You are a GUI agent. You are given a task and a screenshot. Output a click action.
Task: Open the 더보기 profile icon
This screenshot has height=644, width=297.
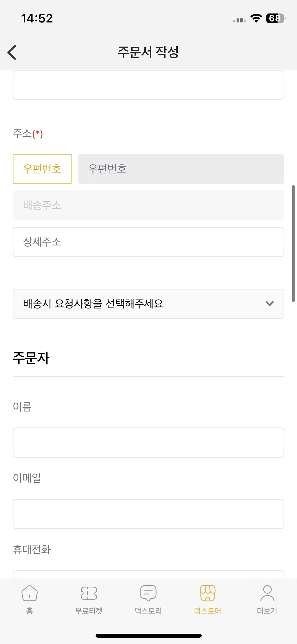pyautogui.click(x=267, y=593)
